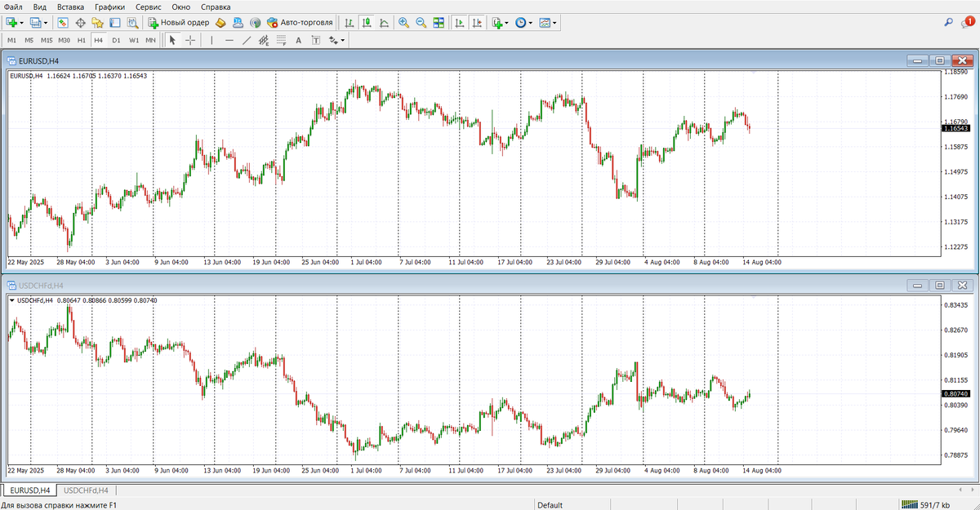This screenshot has width=980, height=510.
Task: Insert a Text Label on the chart
Action: point(314,39)
